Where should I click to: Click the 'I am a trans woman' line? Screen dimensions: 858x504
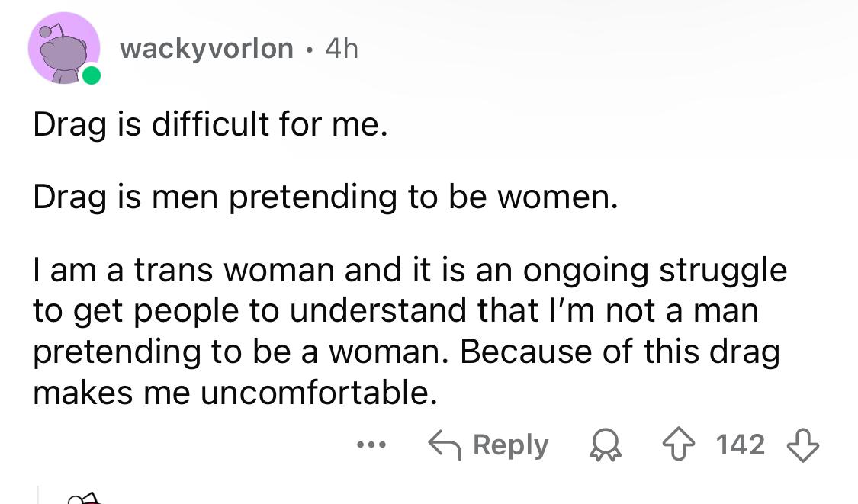tap(410, 271)
